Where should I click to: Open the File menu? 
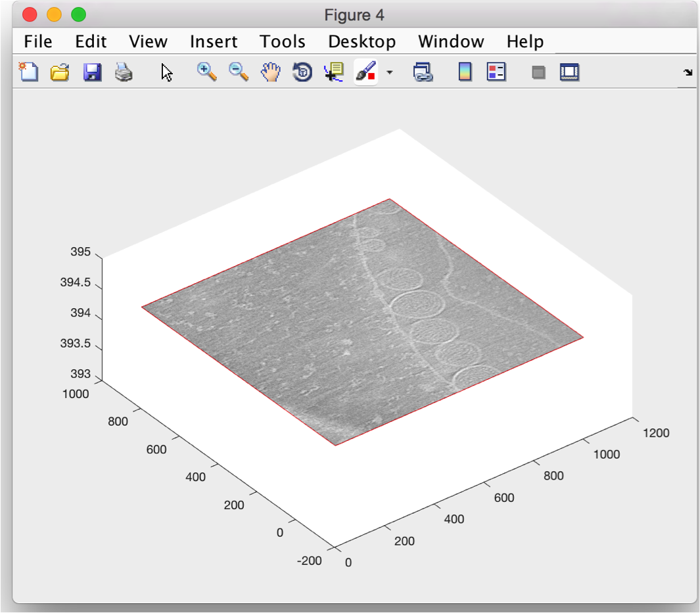(38, 41)
